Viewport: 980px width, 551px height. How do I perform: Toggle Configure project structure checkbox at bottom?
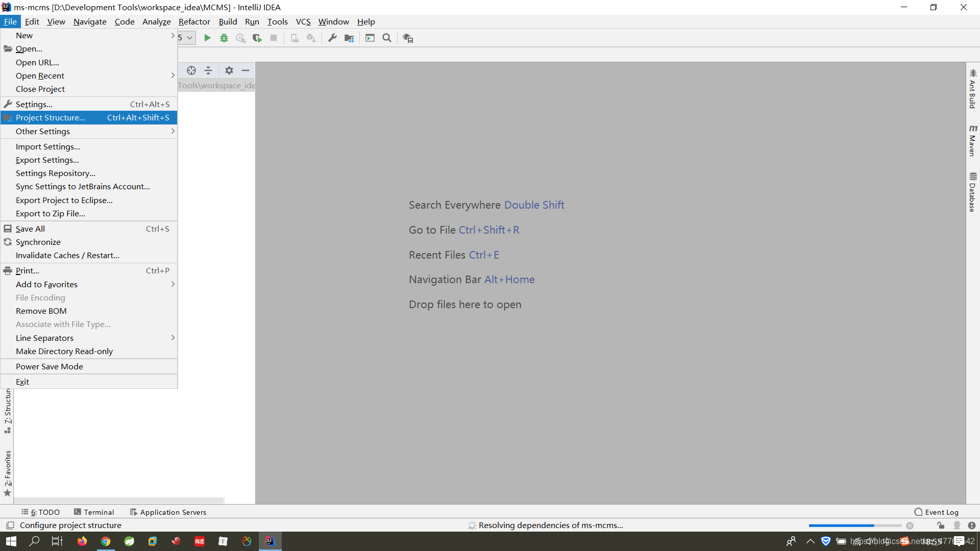click(10, 525)
